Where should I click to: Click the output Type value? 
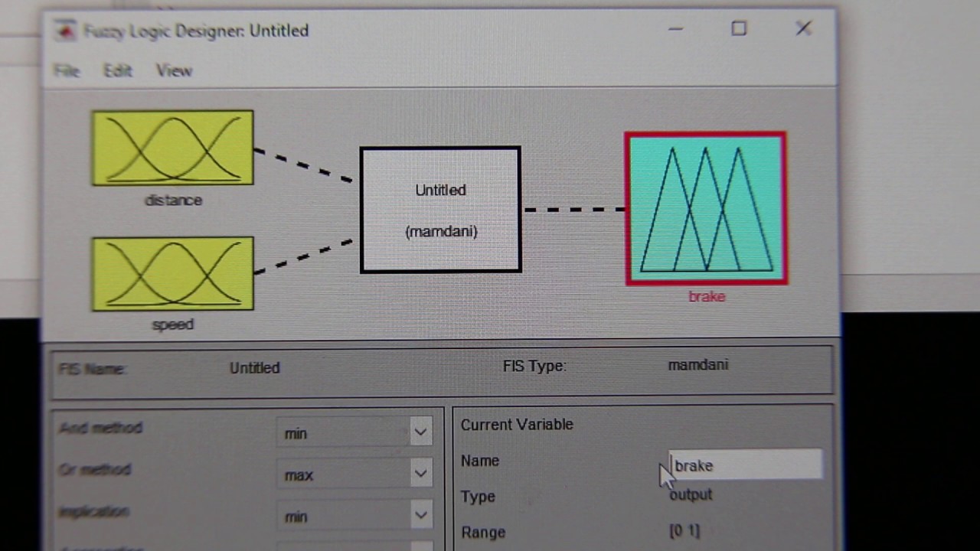coord(691,495)
